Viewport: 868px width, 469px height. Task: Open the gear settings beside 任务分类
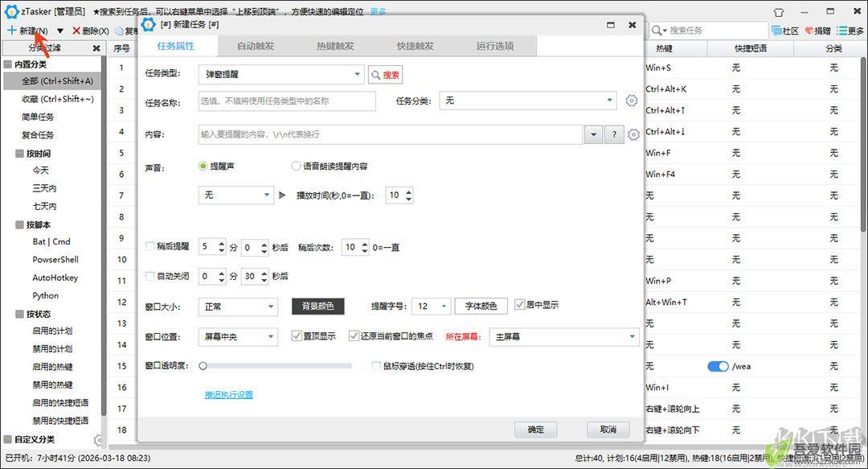coord(632,101)
